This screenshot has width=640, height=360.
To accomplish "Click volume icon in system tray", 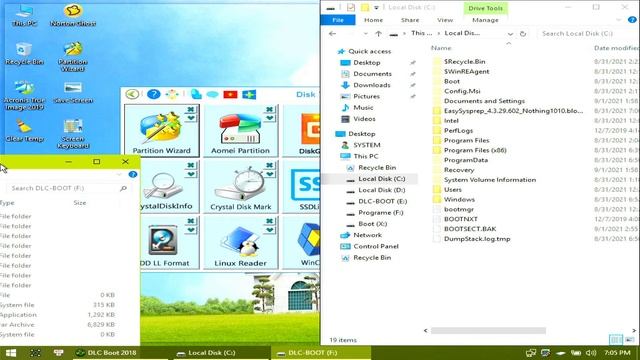I will (591, 353).
